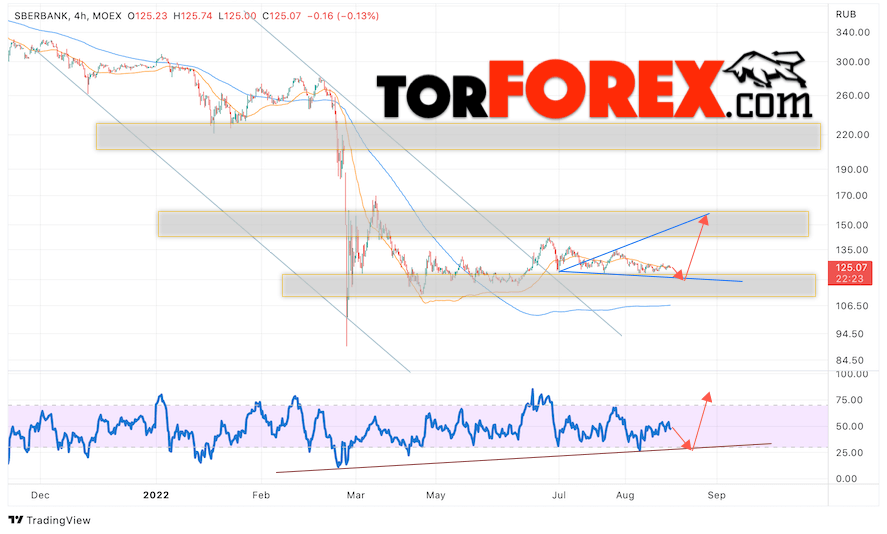Screen dimensions: 887x534
Task: Click the Feb label on time axis
Action: coord(261,496)
